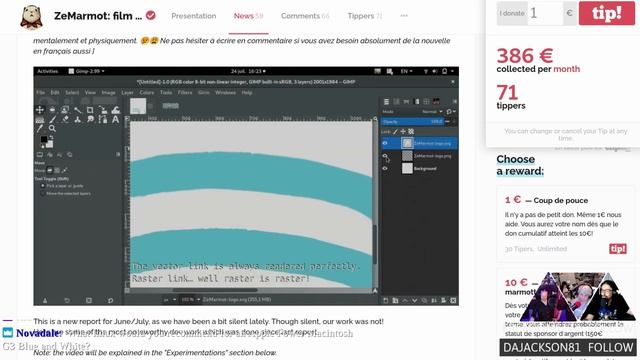The width and height of the screenshot is (640, 360).
Task: Select the Gradient tool in toolbox
Action: (x=40, y=120)
